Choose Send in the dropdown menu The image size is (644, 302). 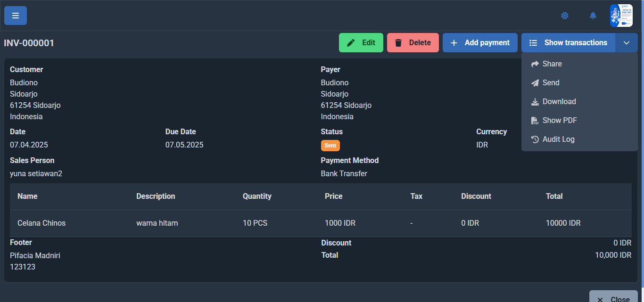tap(551, 83)
